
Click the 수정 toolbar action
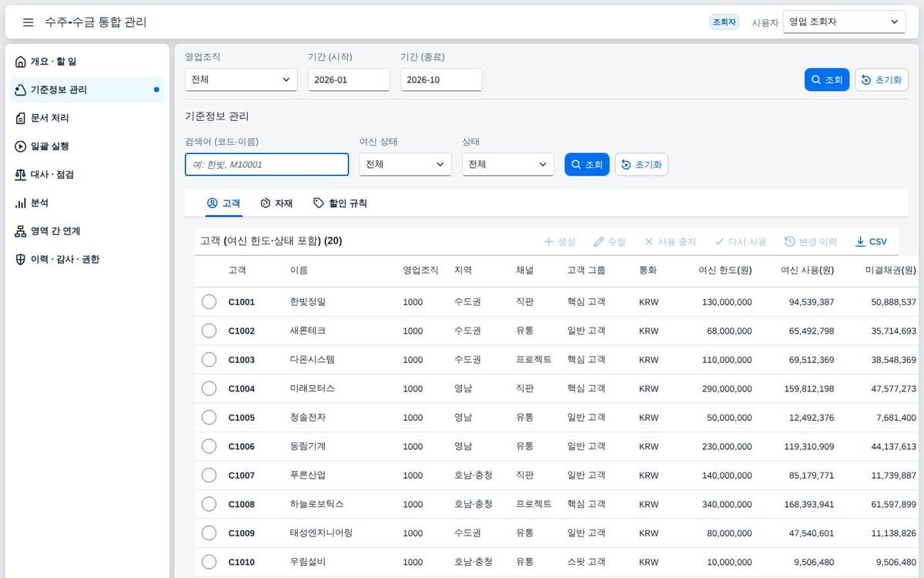point(609,241)
